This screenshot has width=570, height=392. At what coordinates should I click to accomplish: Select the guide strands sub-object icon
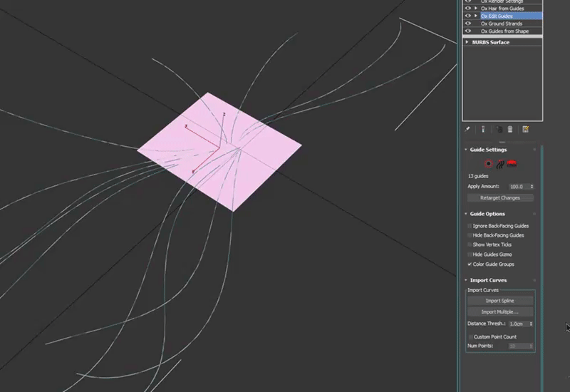500,163
